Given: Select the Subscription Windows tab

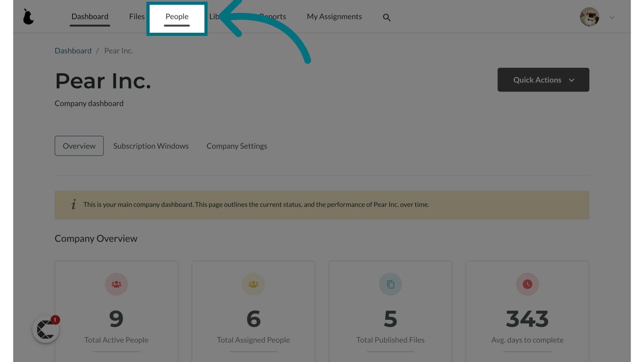Looking at the screenshot, I should 151,145.
